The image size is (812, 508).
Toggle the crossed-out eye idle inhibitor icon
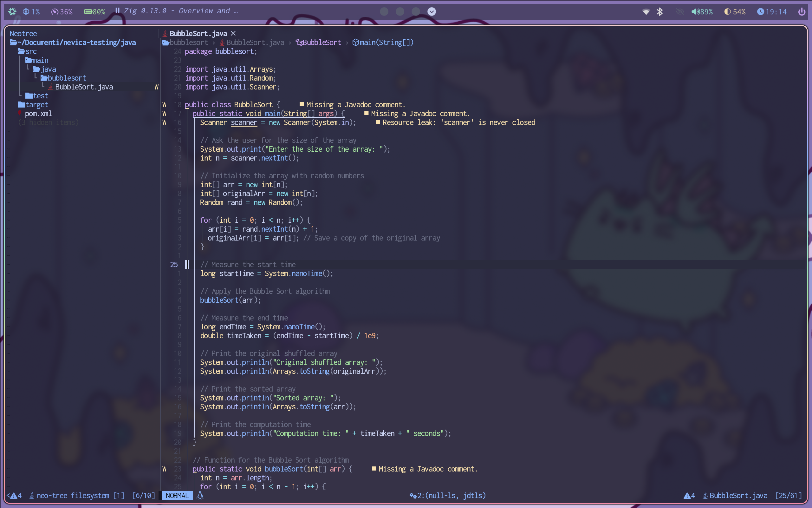click(x=680, y=12)
